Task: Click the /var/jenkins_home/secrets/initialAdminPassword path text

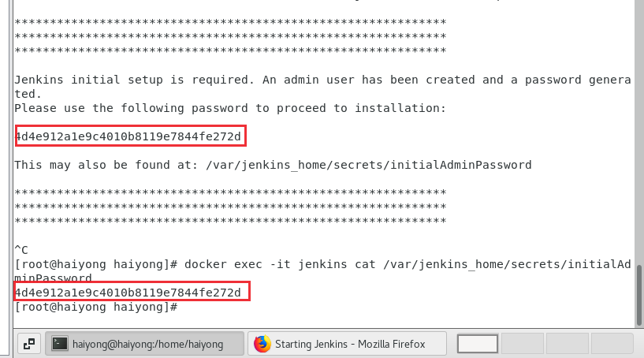Action: point(368,166)
